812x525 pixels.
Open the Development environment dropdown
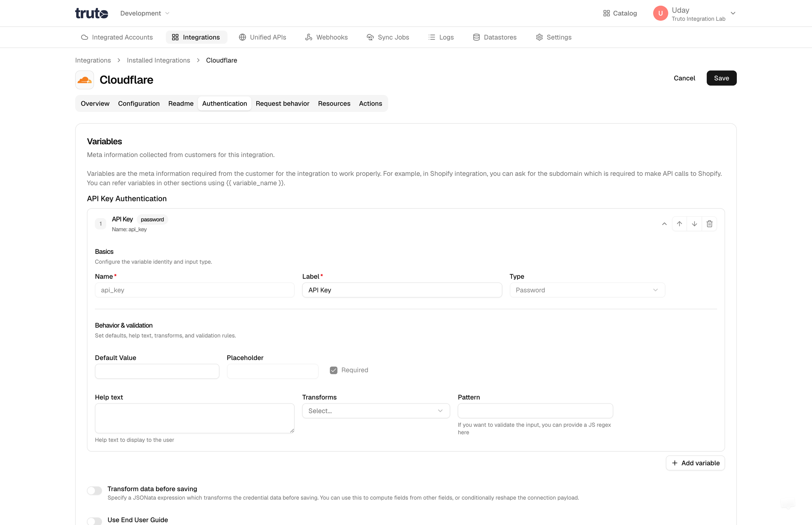point(145,13)
